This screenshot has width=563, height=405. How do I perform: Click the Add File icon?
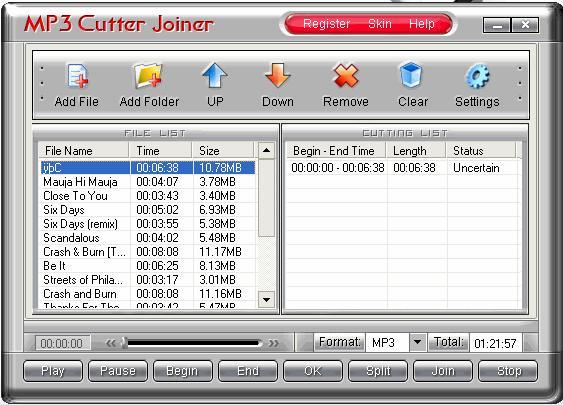click(77, 76)
